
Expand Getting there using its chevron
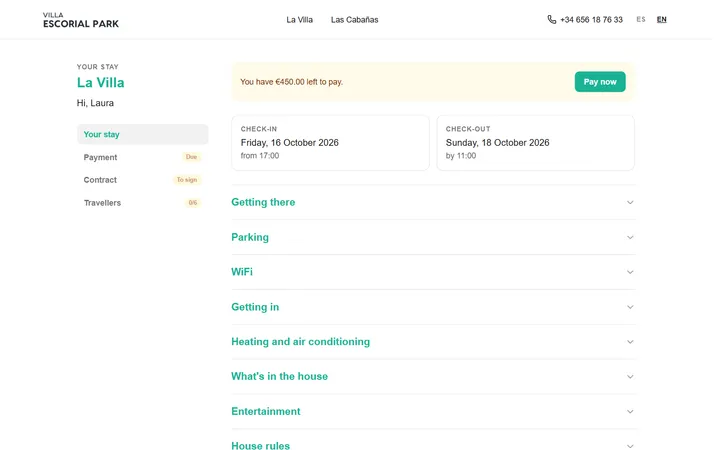[x=630, y=202]
